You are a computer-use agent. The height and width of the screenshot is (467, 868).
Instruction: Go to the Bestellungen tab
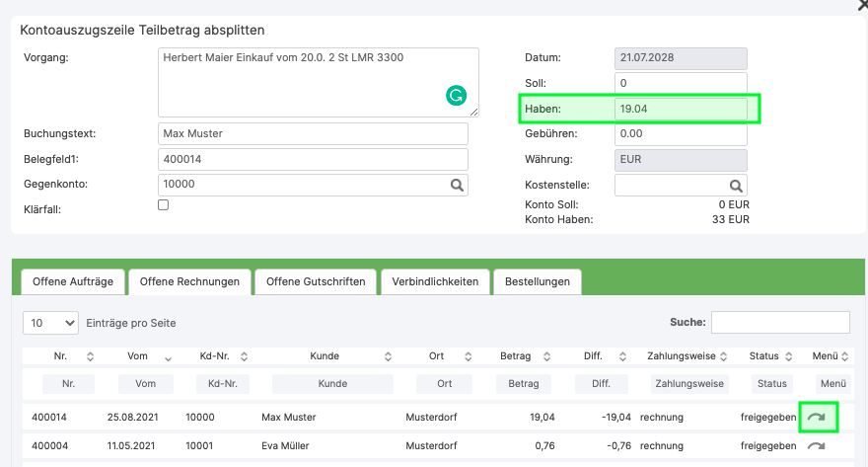coord(538,281)
